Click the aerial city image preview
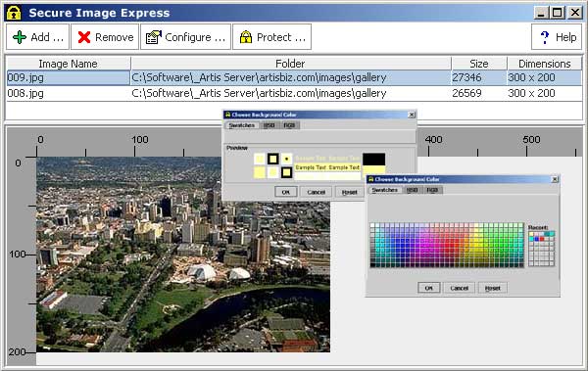Image resolution: width=588 pixels, height=371 pixels. click(183, 255)
